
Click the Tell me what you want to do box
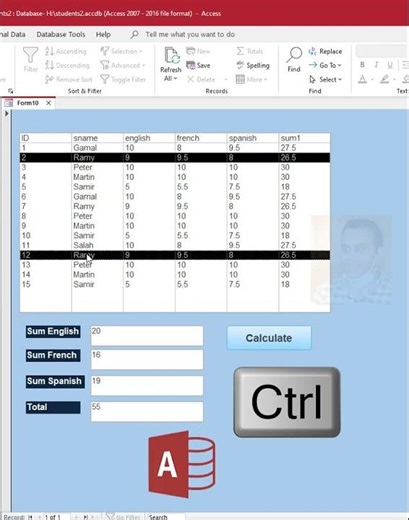tap(190, 34)
